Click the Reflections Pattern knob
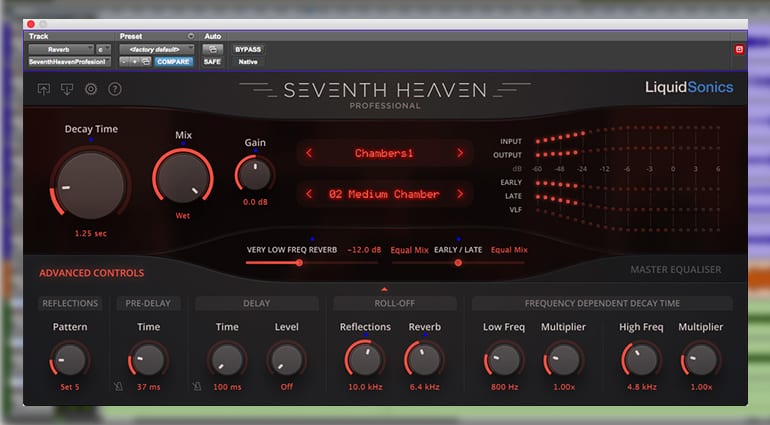Image resolution: width=770 pixels, height=425 pixels. point(70,360)
